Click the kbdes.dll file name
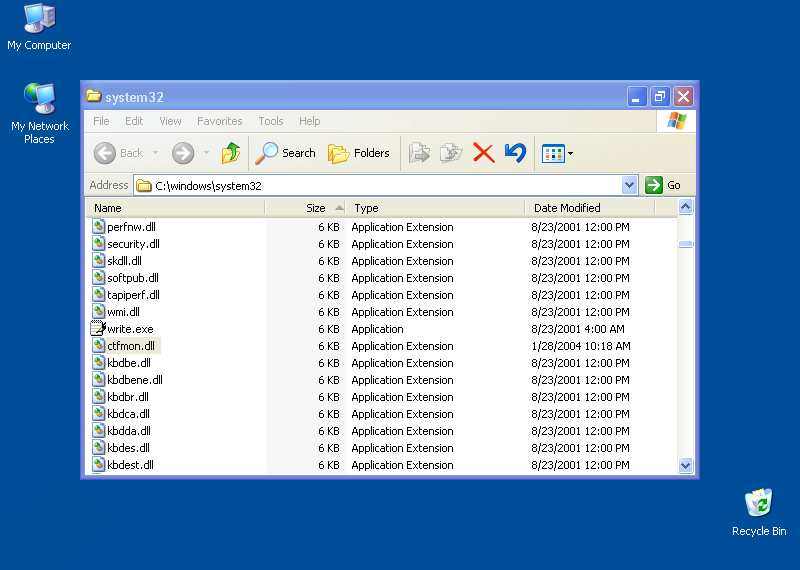Image resolution: width=800 pixels, height=570 pixels. pos(129,448)
